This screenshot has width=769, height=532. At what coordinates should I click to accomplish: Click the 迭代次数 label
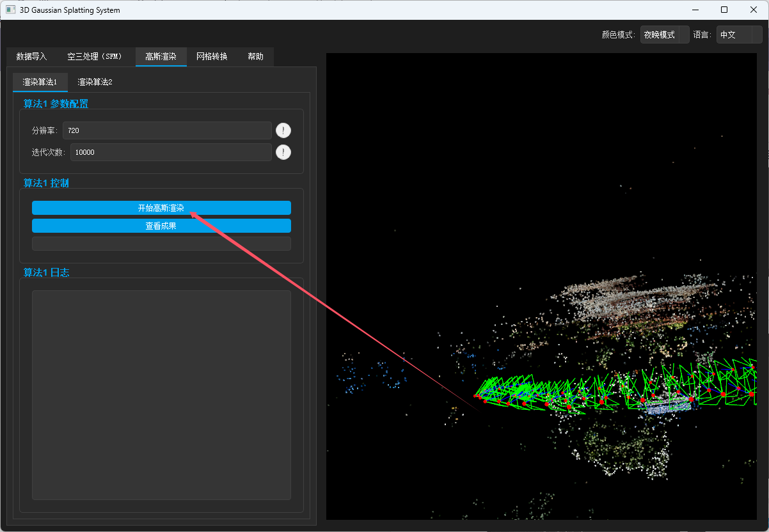[x=49, y=152]
